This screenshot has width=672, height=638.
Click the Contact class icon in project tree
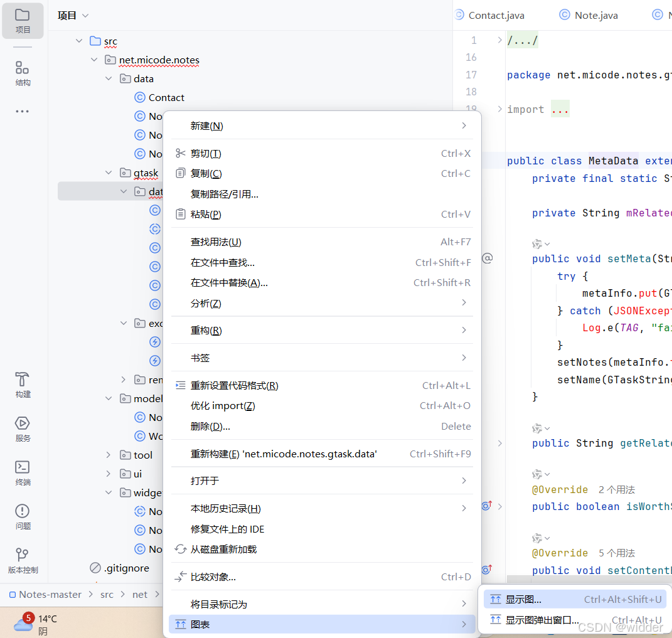[x=139, y=97]
